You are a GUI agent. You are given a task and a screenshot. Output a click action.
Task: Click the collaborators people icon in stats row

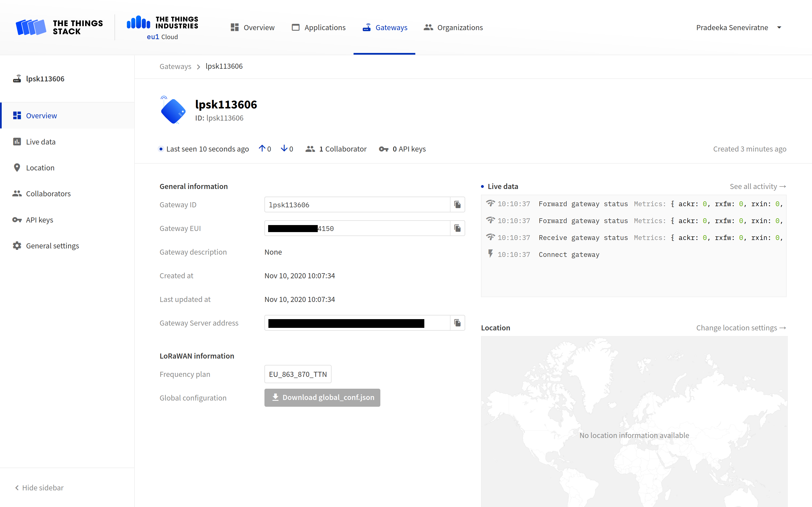click(x=310, y=149)
